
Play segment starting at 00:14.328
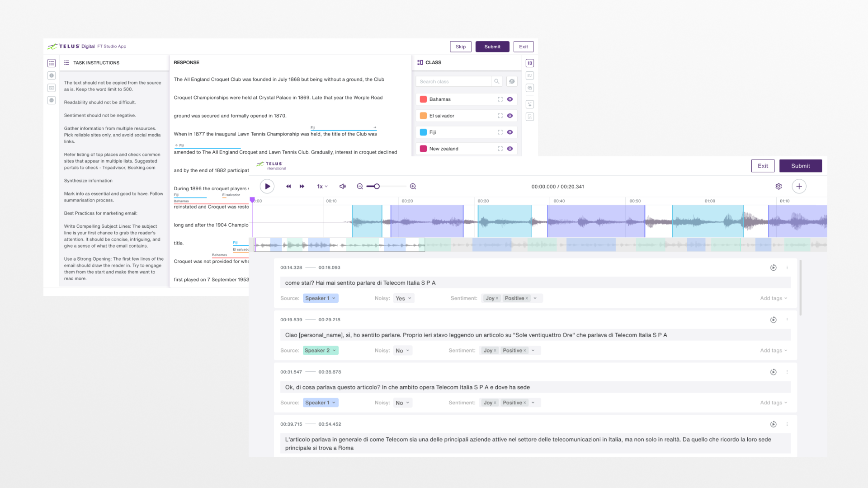coord(774,267)
